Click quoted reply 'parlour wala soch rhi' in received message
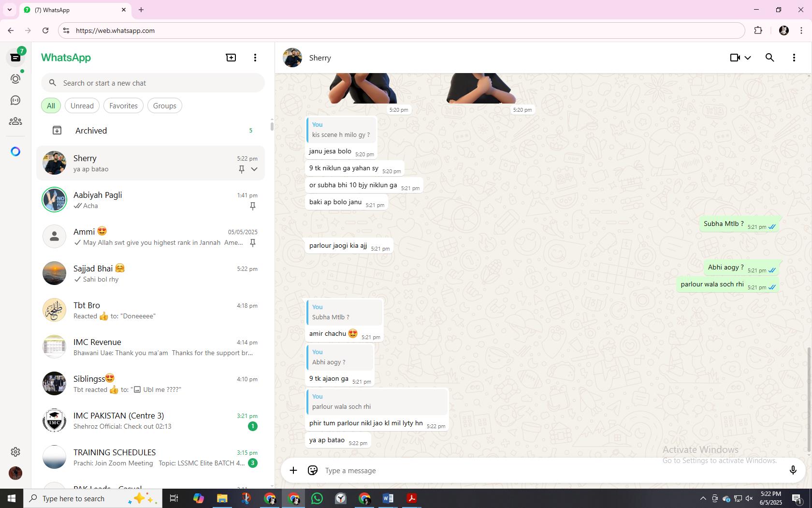 pos(377,402)
